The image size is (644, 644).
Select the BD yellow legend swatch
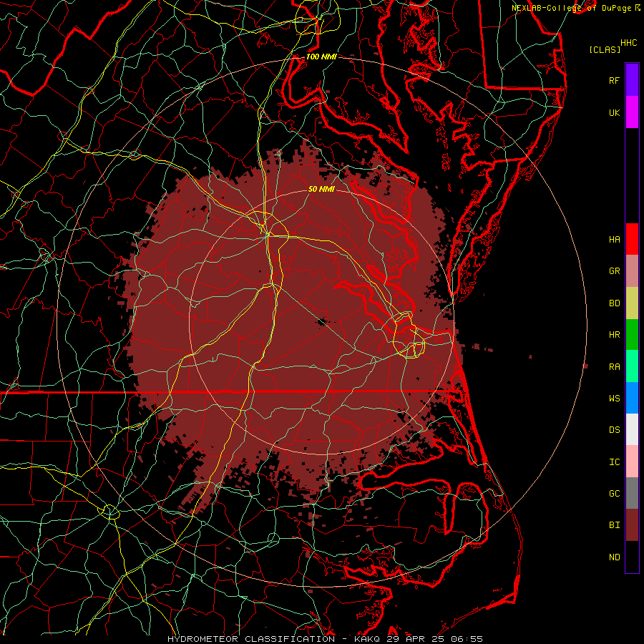point(632,303)
